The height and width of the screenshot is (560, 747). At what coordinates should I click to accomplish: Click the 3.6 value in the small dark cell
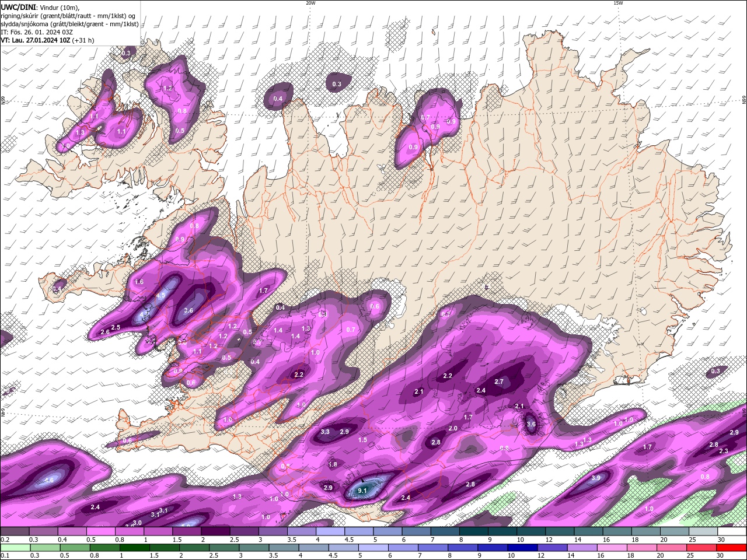531,424
